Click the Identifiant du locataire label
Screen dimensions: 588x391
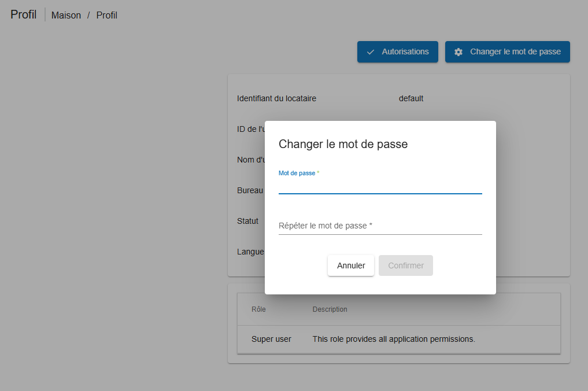[x=276, y=98]
